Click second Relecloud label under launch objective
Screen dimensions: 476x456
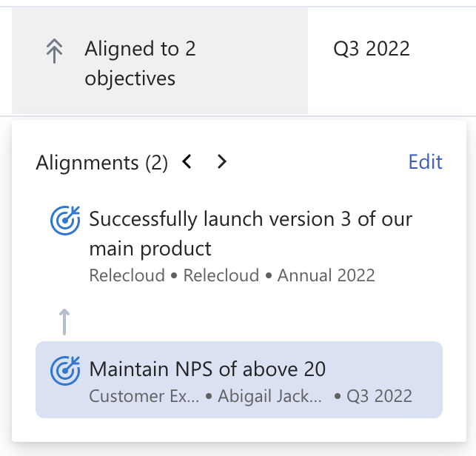[221, 276]
